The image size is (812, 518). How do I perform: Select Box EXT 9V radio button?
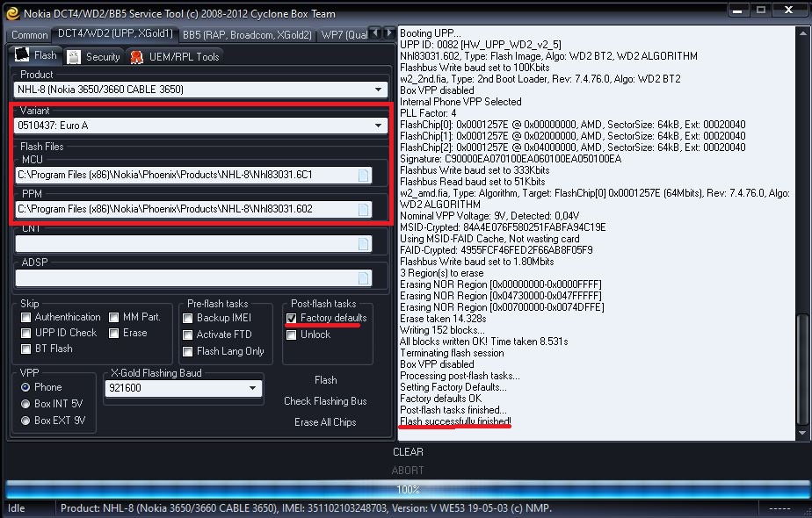(26, 421)
